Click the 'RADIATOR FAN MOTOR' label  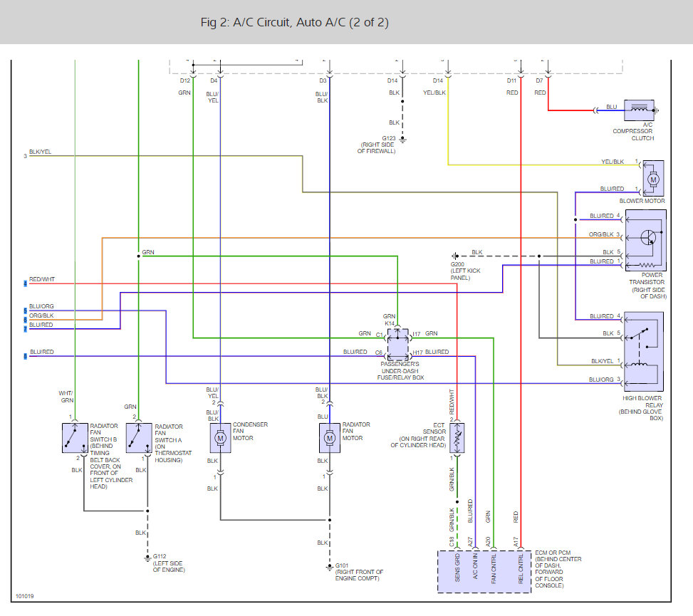(356, 432)
